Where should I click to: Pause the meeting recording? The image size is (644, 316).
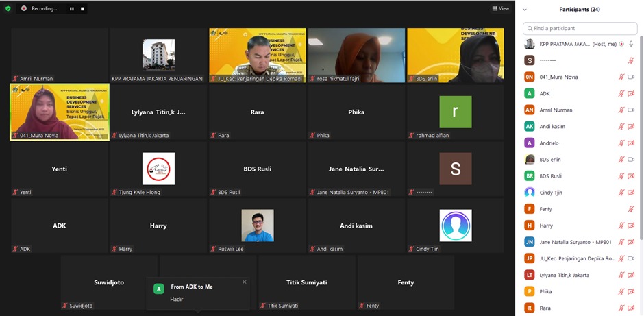pos(71,9)
